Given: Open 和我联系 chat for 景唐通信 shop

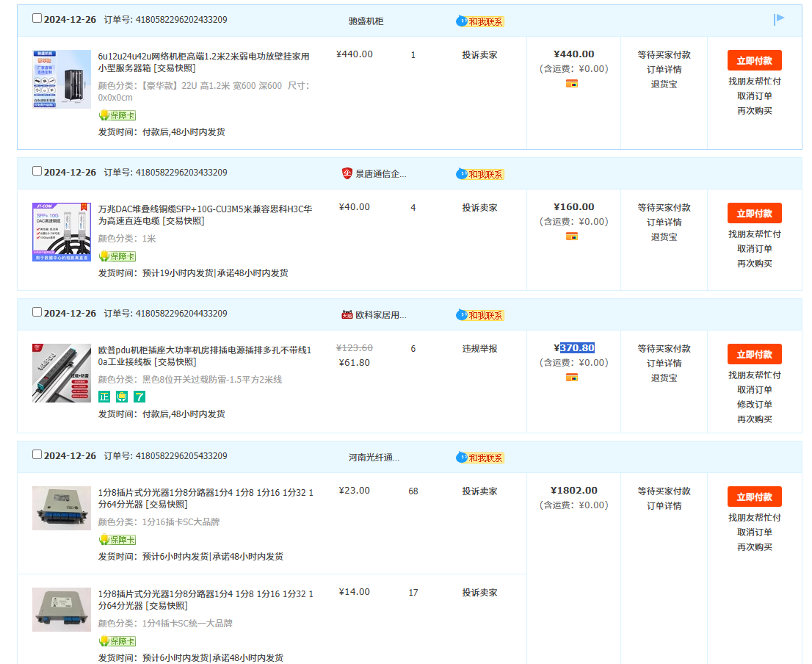Looking at the screenshot, I should tap(481, 174).
